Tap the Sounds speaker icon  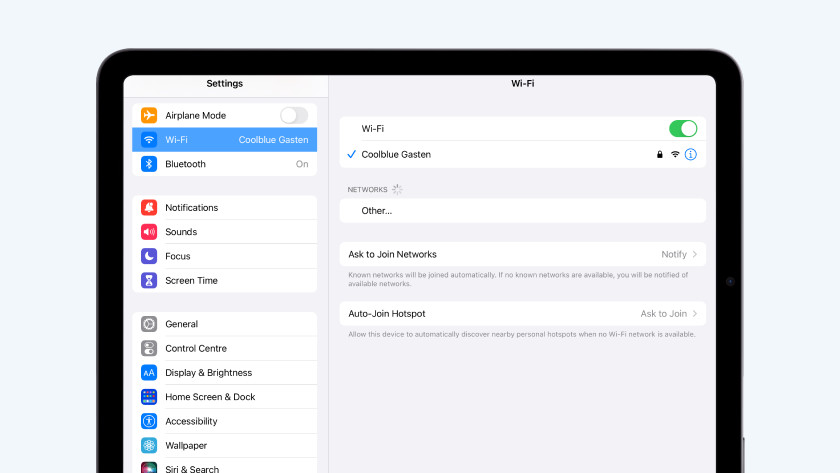149,232
